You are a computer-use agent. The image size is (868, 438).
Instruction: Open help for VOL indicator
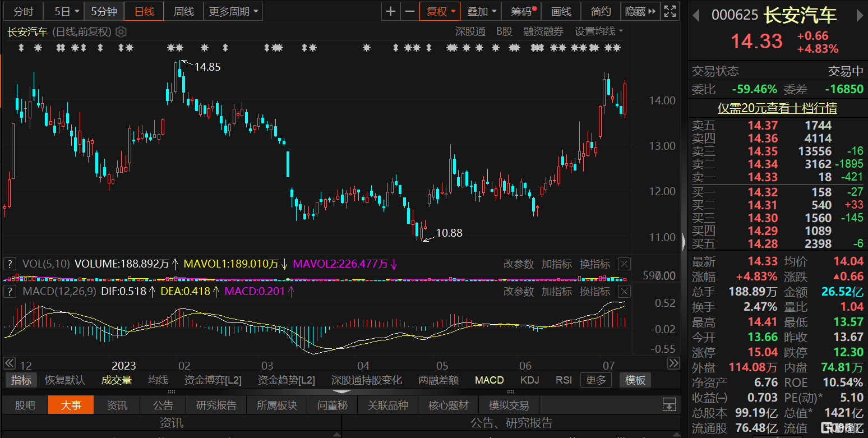pos(10,264)
